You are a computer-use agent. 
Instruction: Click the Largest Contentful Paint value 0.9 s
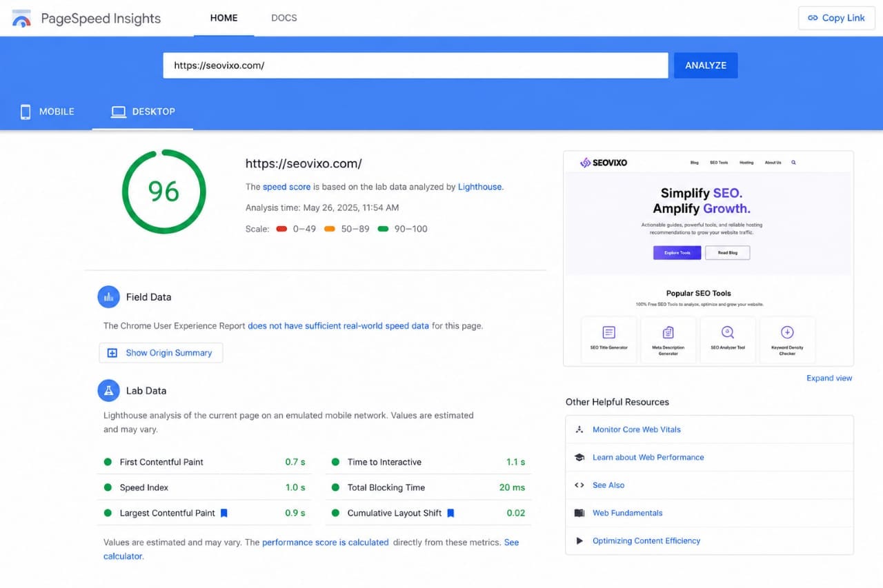point(295,513)
